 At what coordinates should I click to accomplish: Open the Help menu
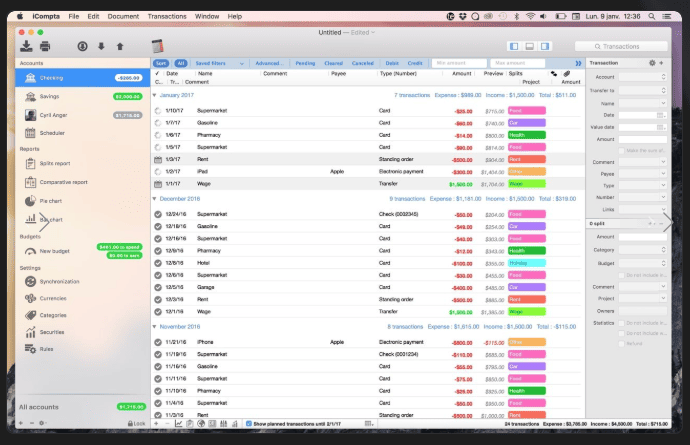tap(235, 16)
